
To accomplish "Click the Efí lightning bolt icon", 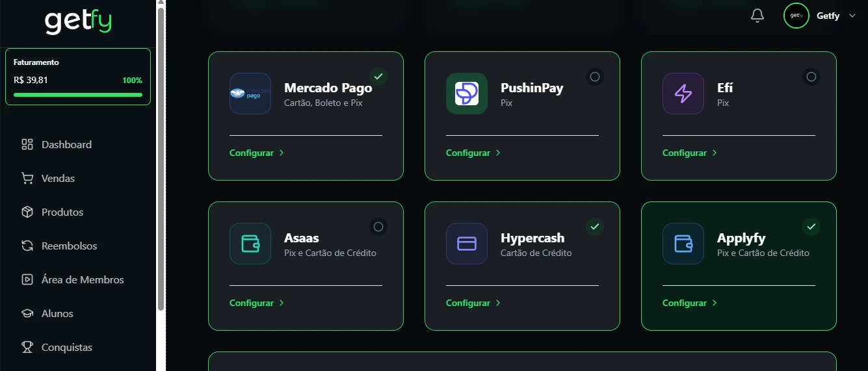I will coord(683,94).
